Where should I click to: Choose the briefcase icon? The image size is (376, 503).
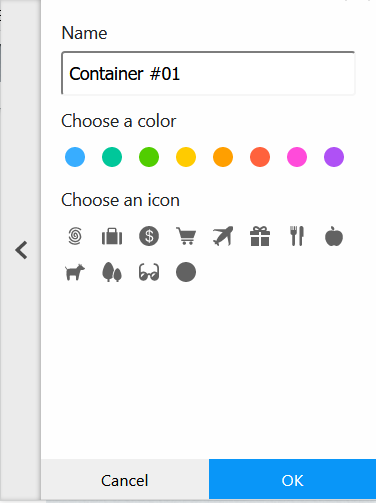(112, 236)
